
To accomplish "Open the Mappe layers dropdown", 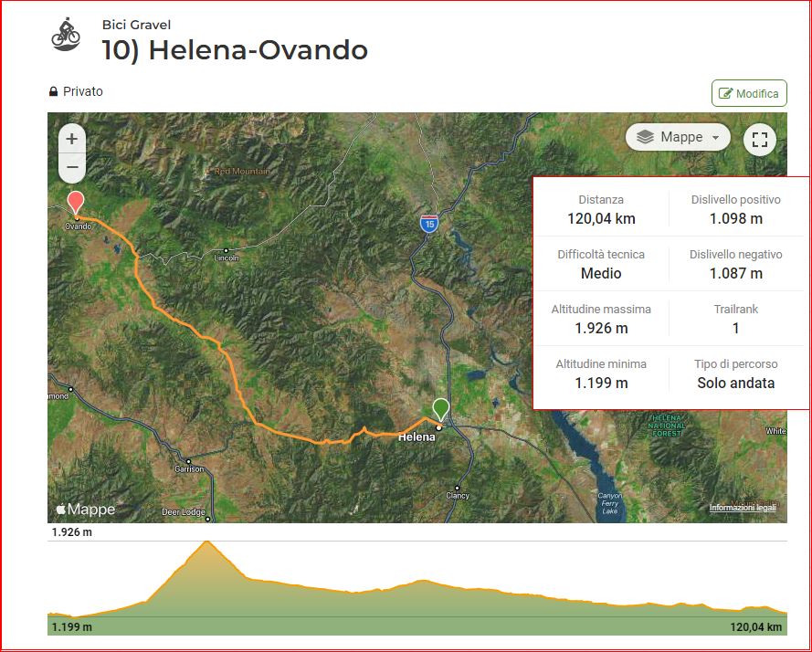I will pos(678,137).
